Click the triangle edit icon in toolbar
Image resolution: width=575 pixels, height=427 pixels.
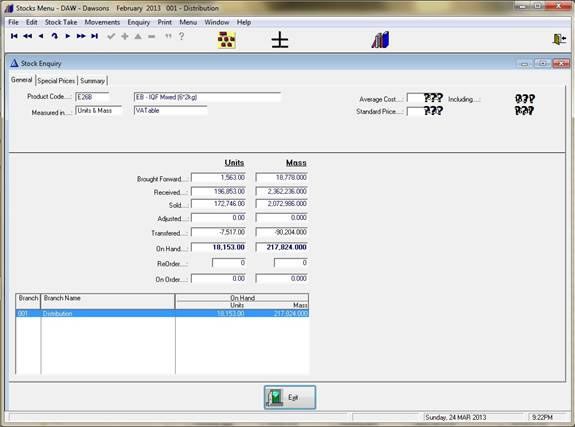point(138,36)
